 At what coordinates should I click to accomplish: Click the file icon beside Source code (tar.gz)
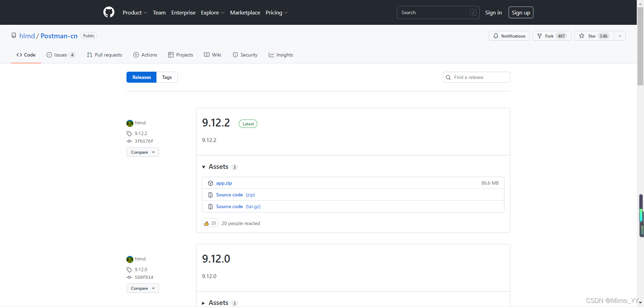(x=211, y=207)
